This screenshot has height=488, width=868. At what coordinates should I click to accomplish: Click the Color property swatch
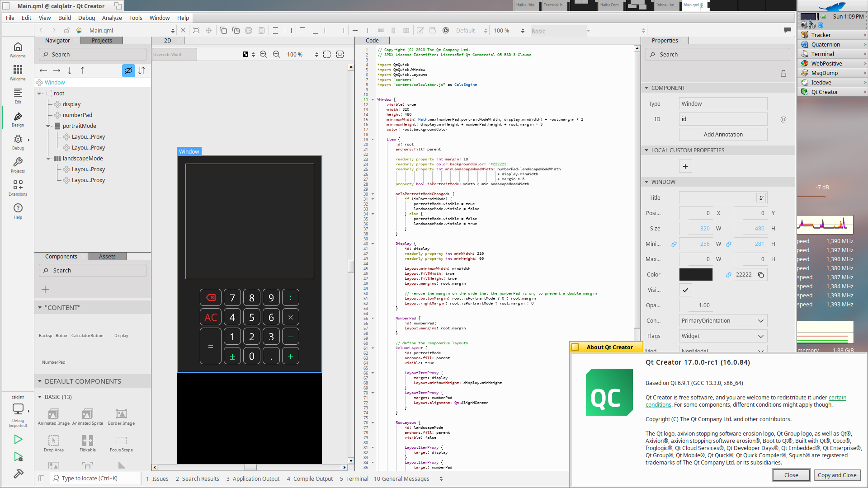click(x=696, y=275)
